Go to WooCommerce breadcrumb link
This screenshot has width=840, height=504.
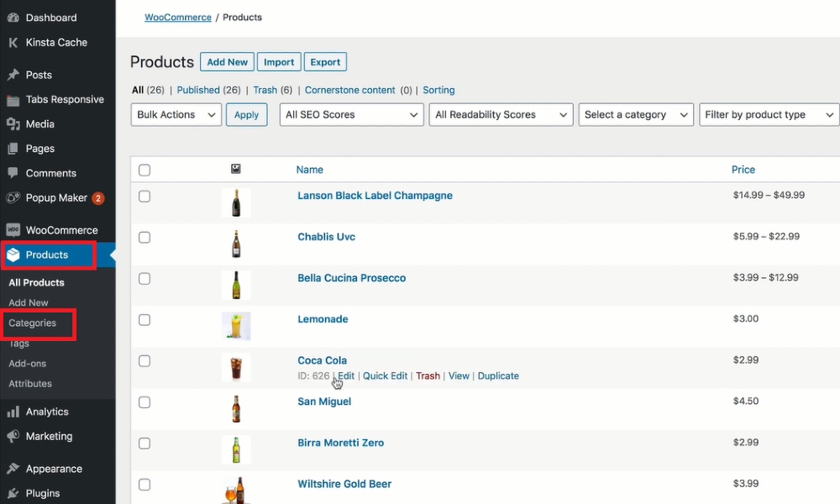[x=178, y=17]
